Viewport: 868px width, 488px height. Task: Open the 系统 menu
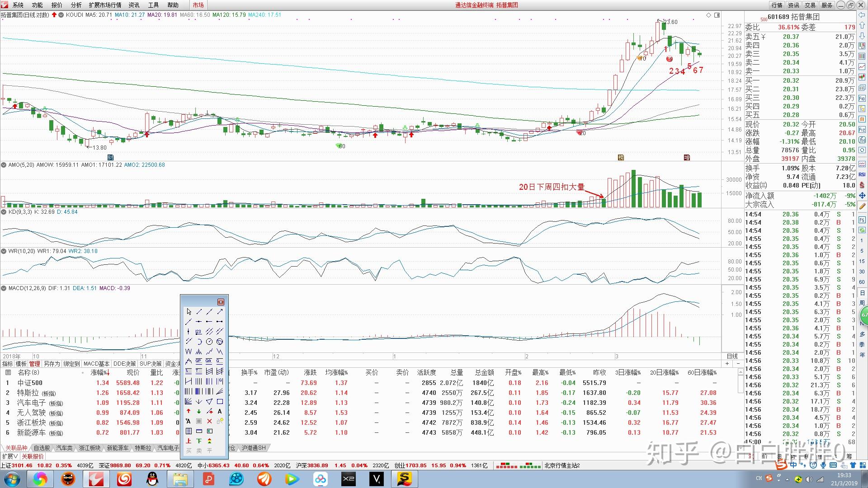point(18,5)
